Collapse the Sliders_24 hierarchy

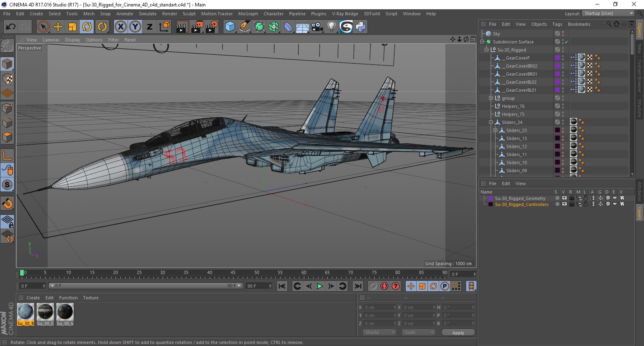click(491, 122)
